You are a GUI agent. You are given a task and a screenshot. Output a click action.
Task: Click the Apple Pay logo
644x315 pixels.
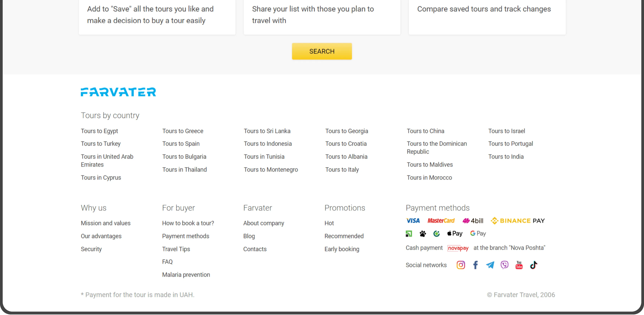[x=455, y=233]
